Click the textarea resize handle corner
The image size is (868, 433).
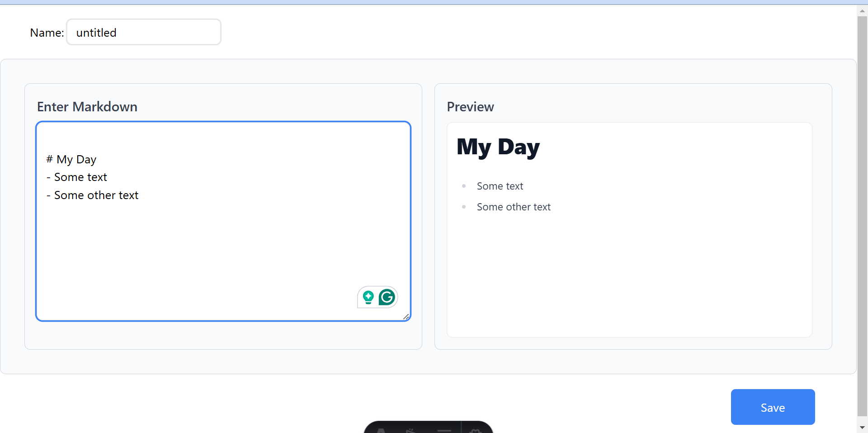click(x=406, y=317)
